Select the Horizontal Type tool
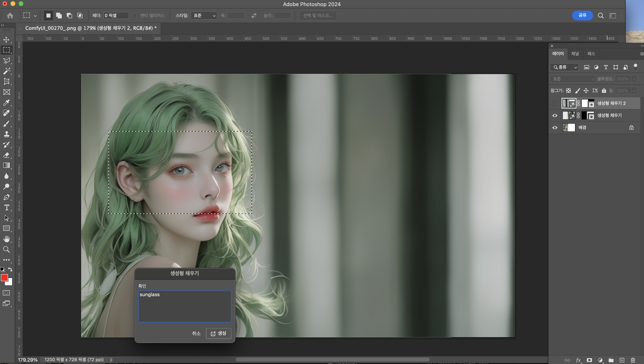 [6, 207]
